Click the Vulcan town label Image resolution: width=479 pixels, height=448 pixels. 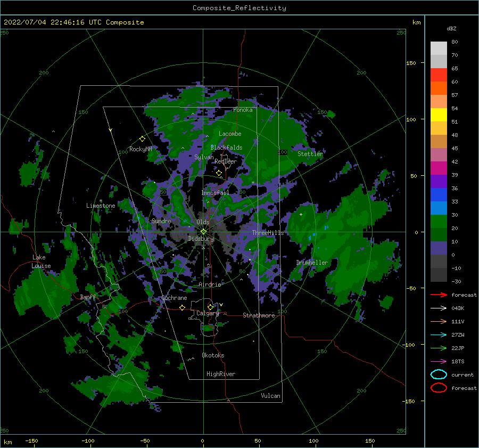tap(270, 396)
